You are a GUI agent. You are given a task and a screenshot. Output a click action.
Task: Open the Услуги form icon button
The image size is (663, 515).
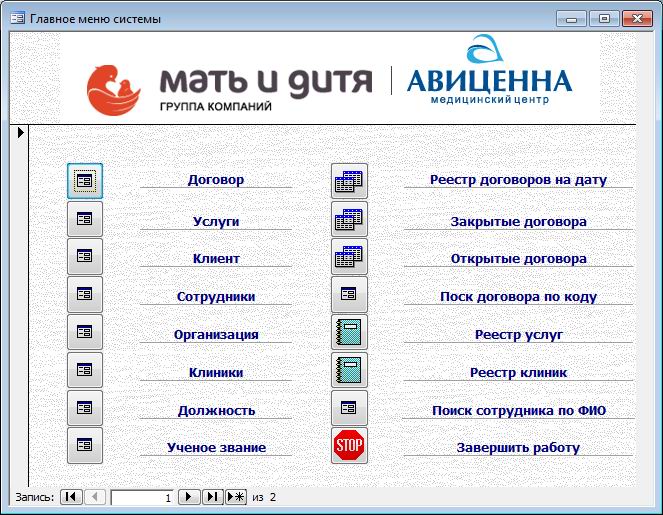pyautogui.click(x=85, y=219)
